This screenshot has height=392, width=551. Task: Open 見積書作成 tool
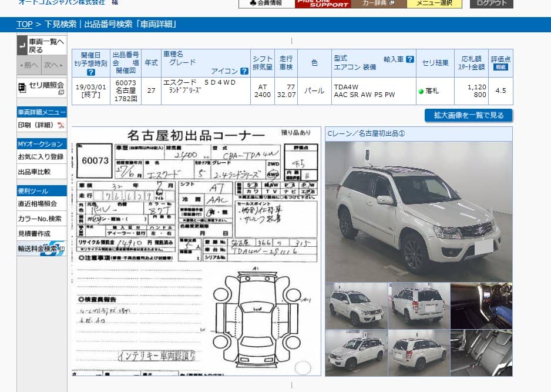click(x=42, y=233)
